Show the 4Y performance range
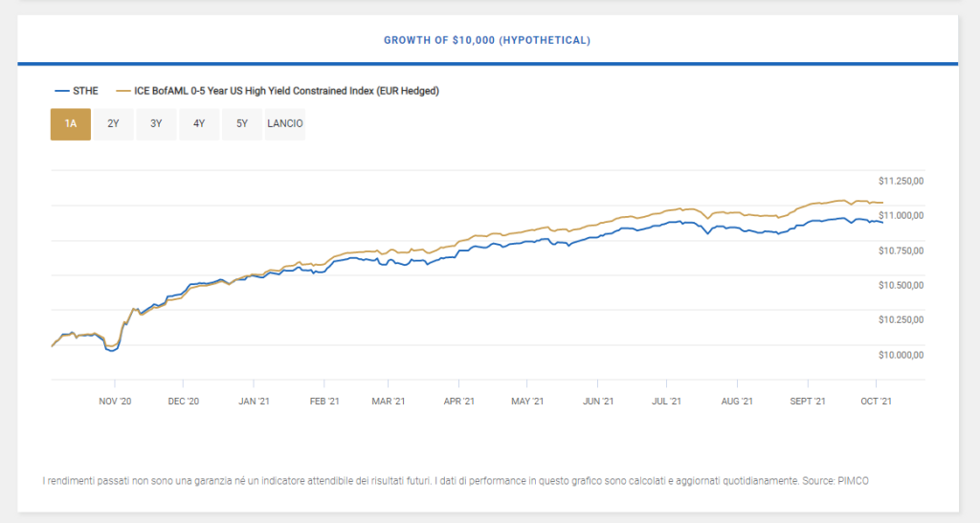Screen dimensions: 980x523 199,123
